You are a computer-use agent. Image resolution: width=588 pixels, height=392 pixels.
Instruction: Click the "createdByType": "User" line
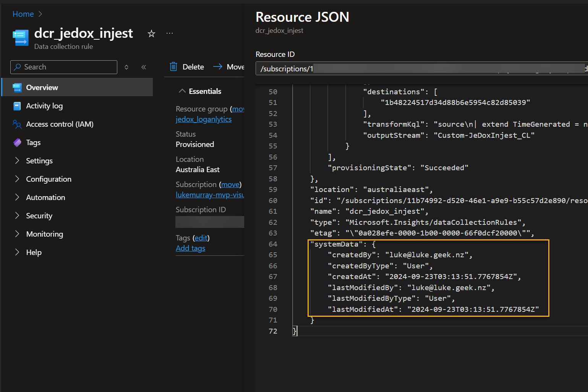click(x=380, y=266)
